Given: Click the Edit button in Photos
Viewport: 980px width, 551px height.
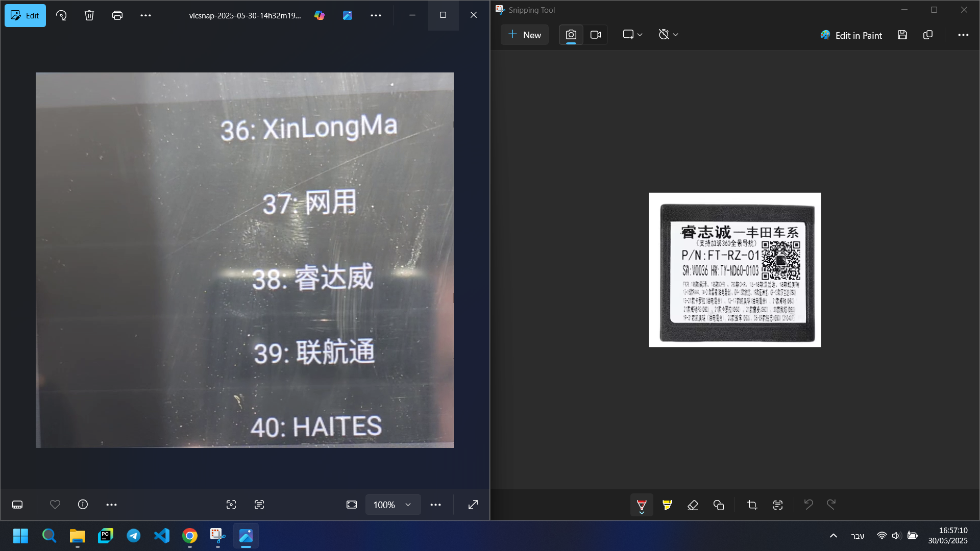Looking at the screenshot, I should 25,15.
